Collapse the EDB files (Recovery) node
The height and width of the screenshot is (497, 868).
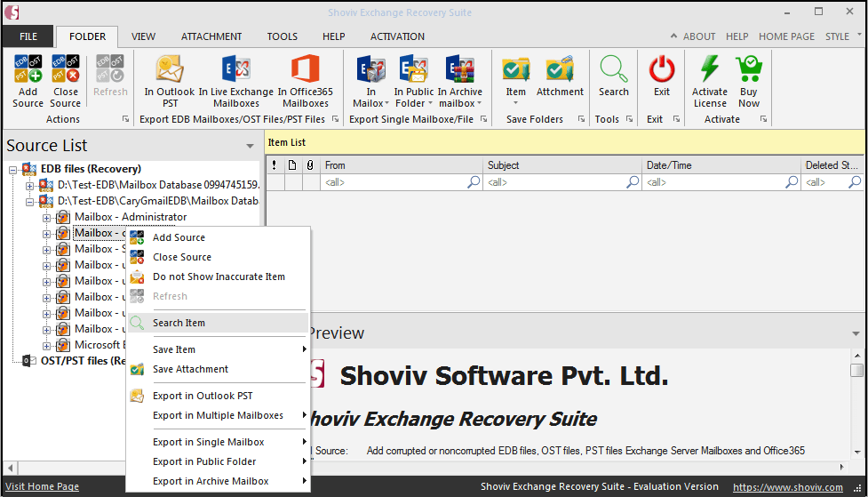click(12, 170)
